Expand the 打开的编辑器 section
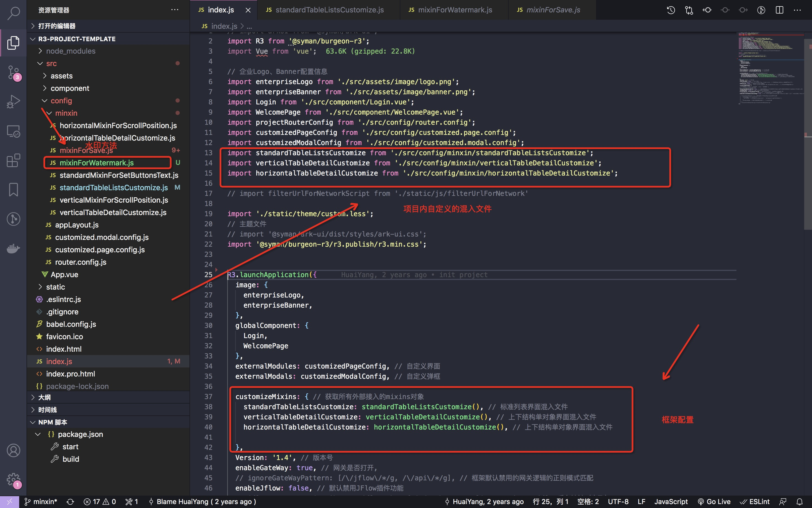The width and height of the screenshot is (812, 508). (108, 26)
